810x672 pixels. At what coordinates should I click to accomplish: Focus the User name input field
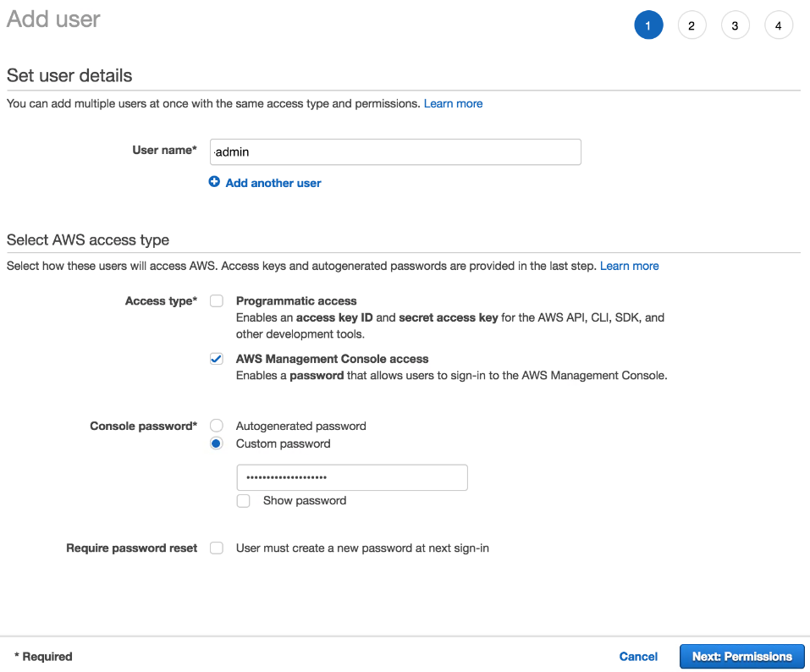pos(395,151)
